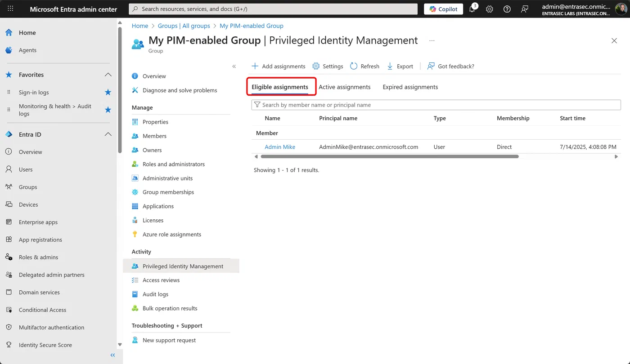630x364 pixels.
Task: Go to Groups in sidebar
Action: [28, 187]
